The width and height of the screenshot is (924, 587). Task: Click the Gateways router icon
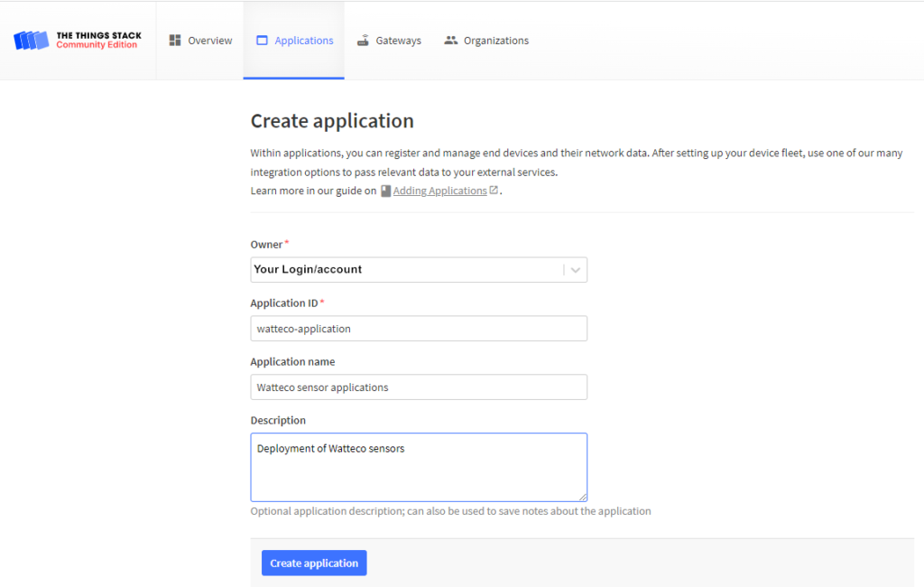(363, 41)
